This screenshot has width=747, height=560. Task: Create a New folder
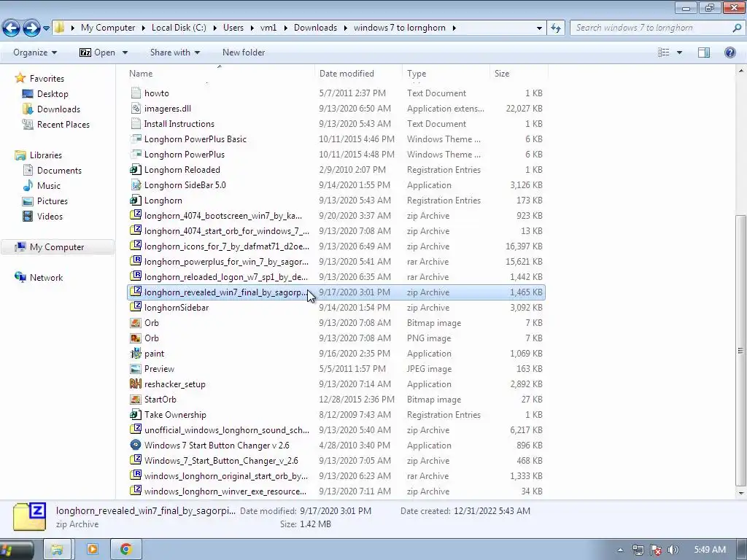(x=244, y=52)
